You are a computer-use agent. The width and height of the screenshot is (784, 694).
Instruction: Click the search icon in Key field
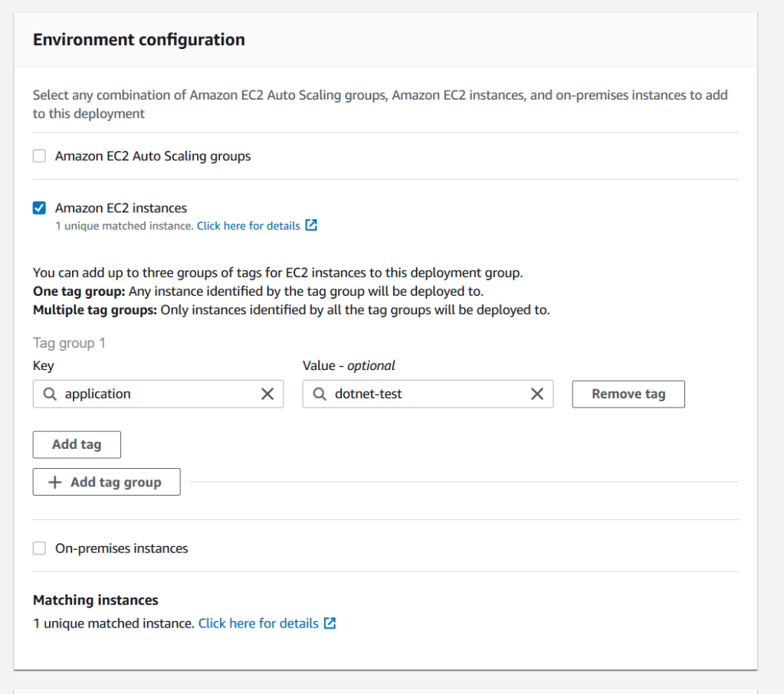coord(50,394)
